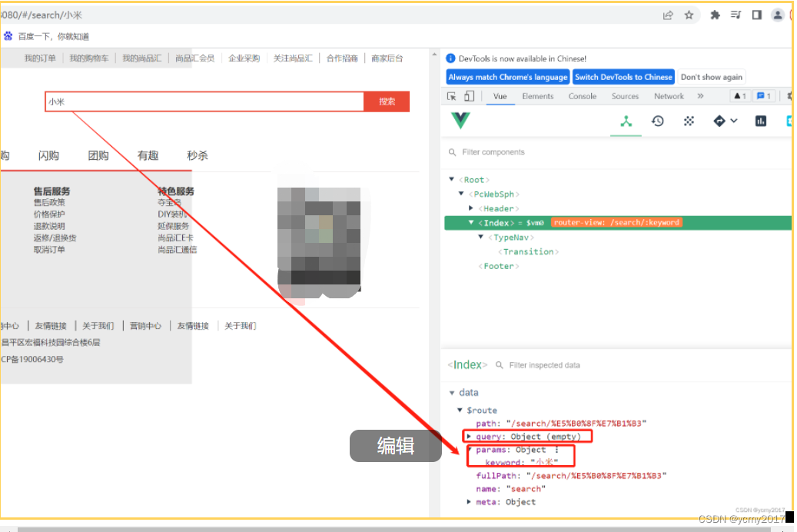Open the 企业采购 top link

[x=244, y=58]
